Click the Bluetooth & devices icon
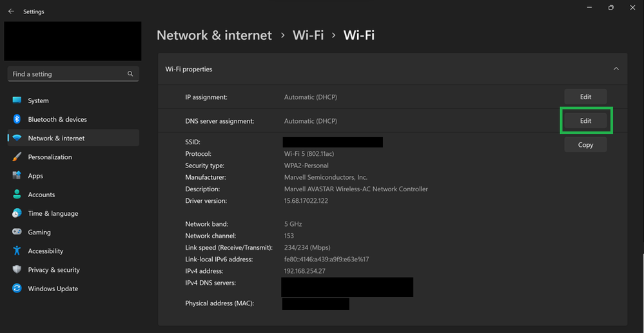The height and width of the screenshot is (333, 644). pyautogui.click(x=17, y=119)
